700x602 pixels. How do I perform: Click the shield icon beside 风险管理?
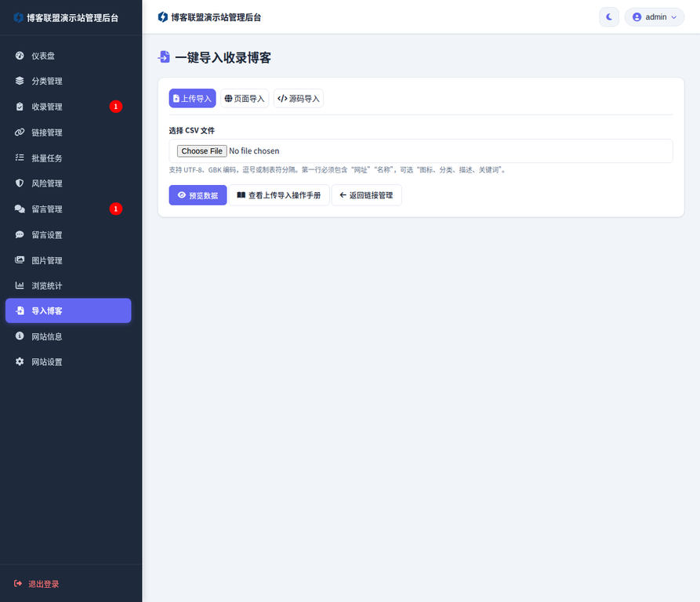click(20, 183)
